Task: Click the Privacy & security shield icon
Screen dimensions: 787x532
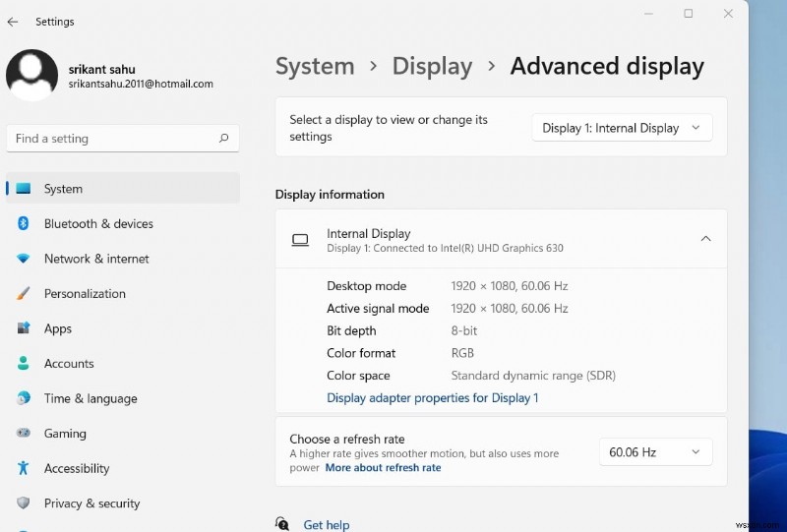Action: point(24,503)
